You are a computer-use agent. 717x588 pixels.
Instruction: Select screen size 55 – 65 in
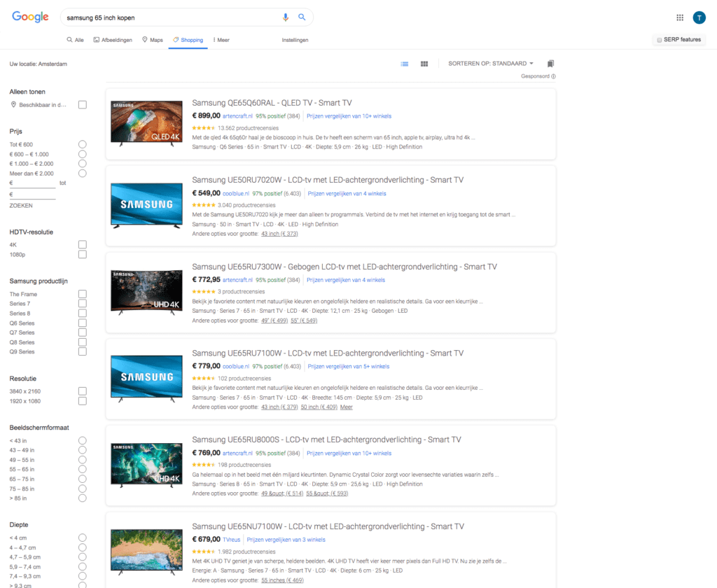[83, 469]
